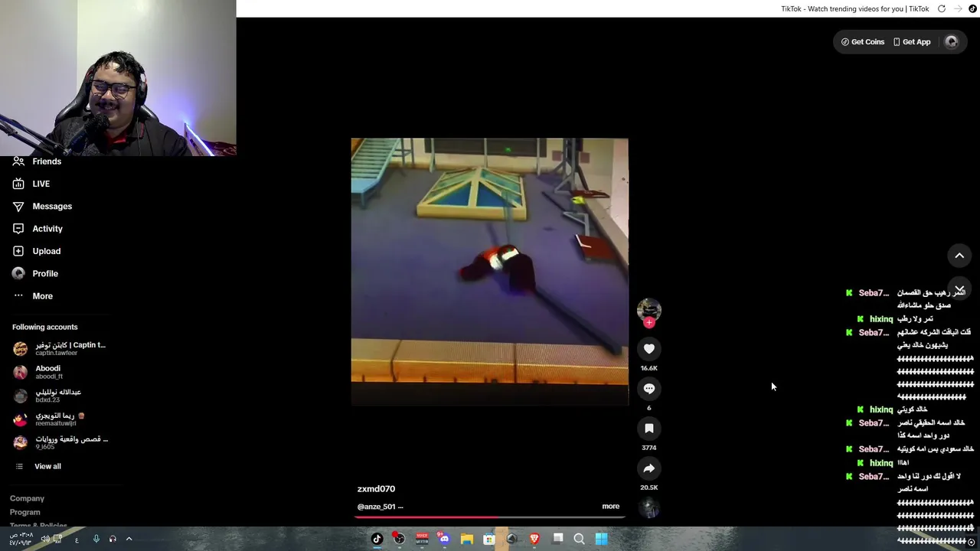Click the Messages paper-plane icon

click(18, 207)
